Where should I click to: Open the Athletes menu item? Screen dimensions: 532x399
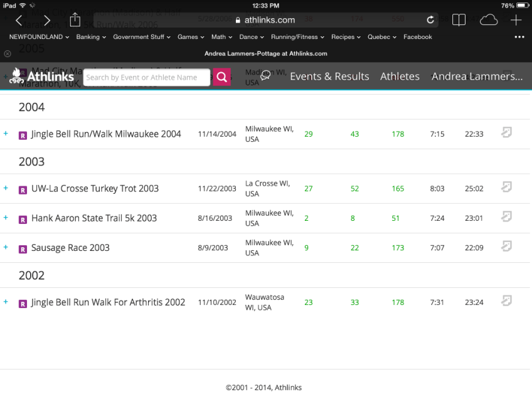[400, 77]
